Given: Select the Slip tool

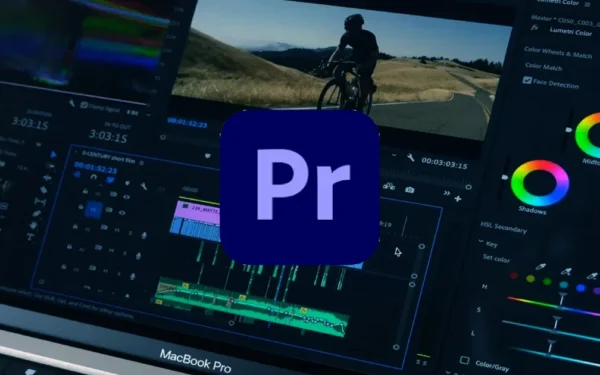Looking at the screenshot, I should 40,202.
